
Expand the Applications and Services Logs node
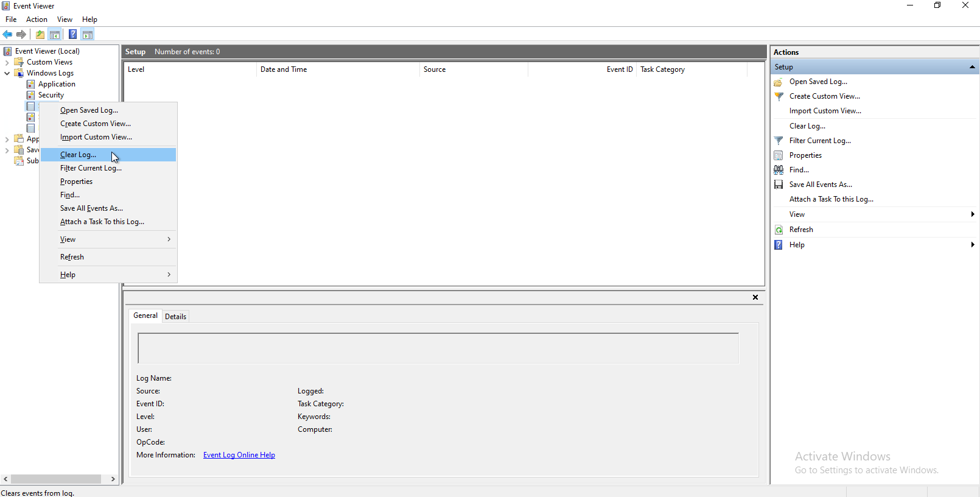click(x=7, y=139)
